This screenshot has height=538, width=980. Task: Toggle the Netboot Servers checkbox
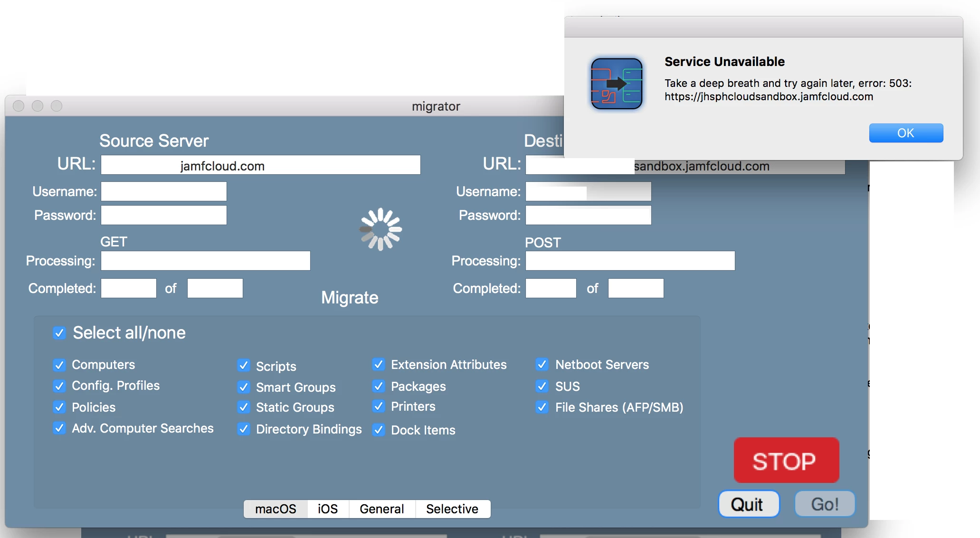click(542, 364)
